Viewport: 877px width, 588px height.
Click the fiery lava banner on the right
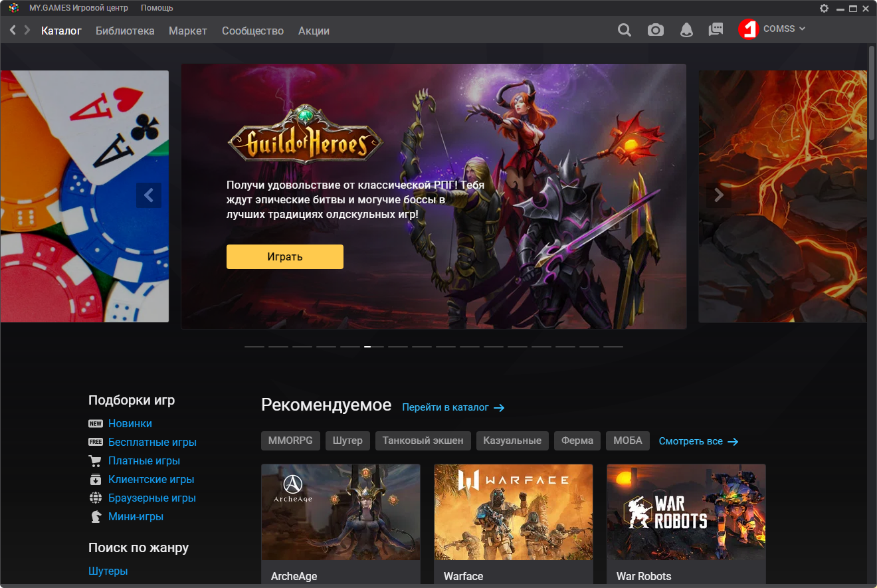[x=783, y=196]
